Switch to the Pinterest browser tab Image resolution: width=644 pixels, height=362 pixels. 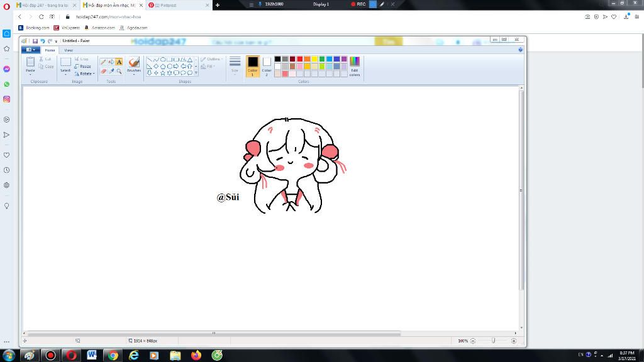click(178, 5)
